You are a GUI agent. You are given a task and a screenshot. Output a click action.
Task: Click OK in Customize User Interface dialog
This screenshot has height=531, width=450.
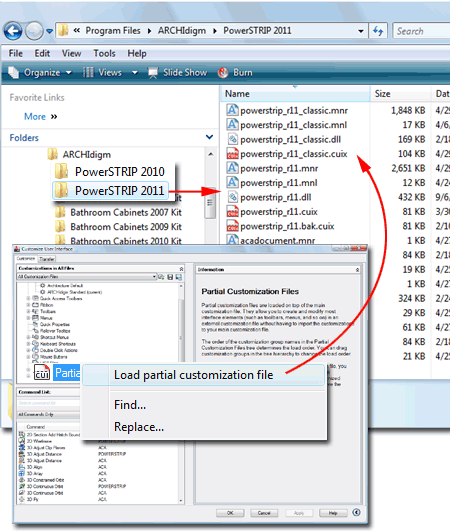click(230, 513)
